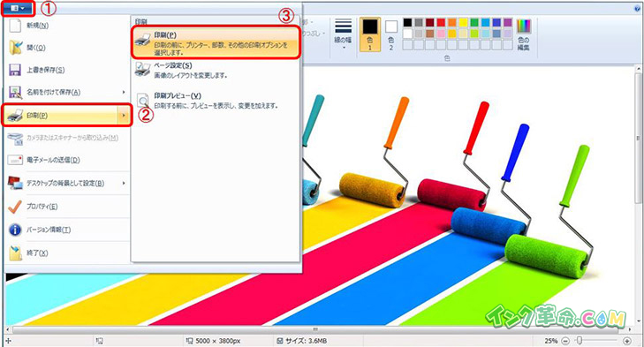Choose 電子メールの送信(D) envelope item
The width and height of the screenshot is (644, 347).
[x=66, y=160]
